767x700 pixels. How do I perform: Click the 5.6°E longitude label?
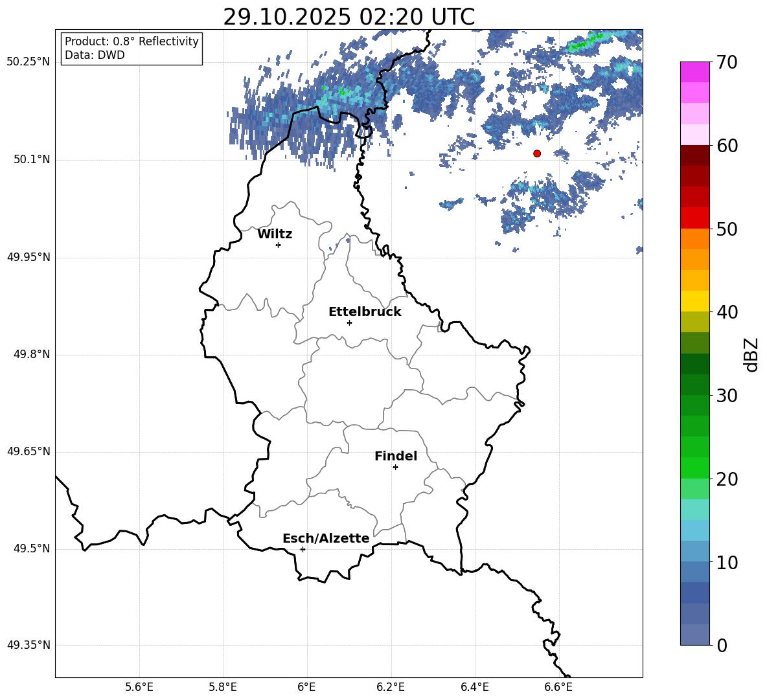pos(139,687)
